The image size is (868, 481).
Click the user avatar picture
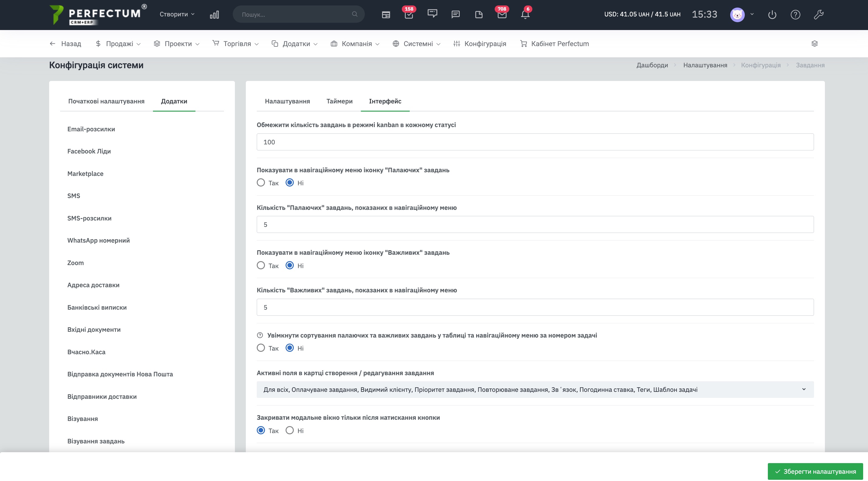pos(737,15)
